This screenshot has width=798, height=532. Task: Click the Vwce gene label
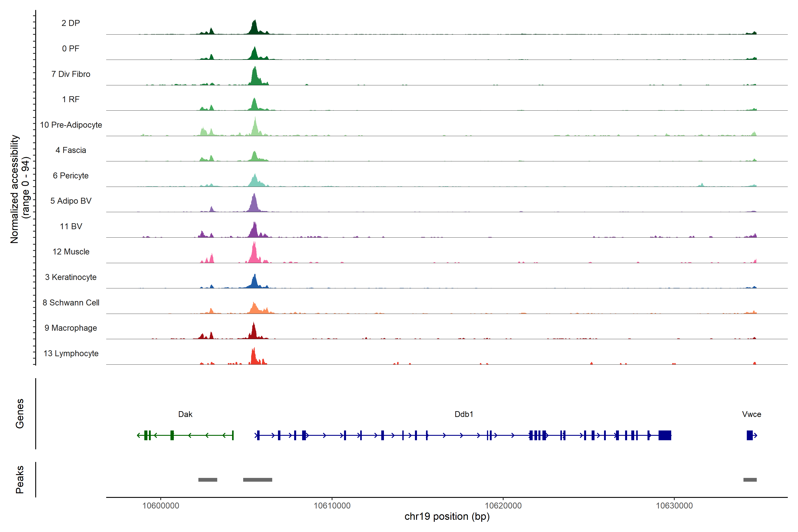[751, 414]
